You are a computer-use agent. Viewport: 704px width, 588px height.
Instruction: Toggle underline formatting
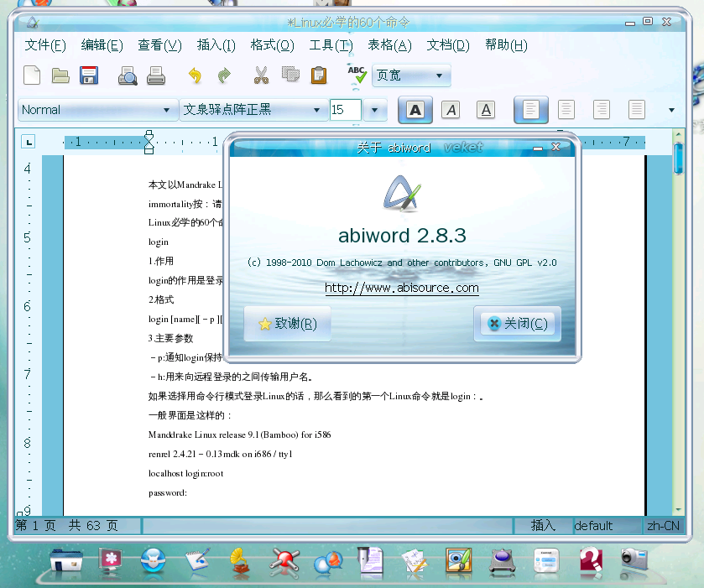click(486, 110)
